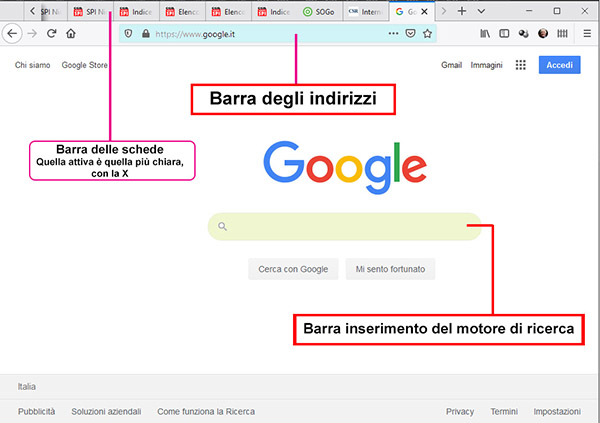The width and height of the screenshot is (600, 423).
Task: Select Indice tab beside the SOGo tab
Action: (274, 12)
